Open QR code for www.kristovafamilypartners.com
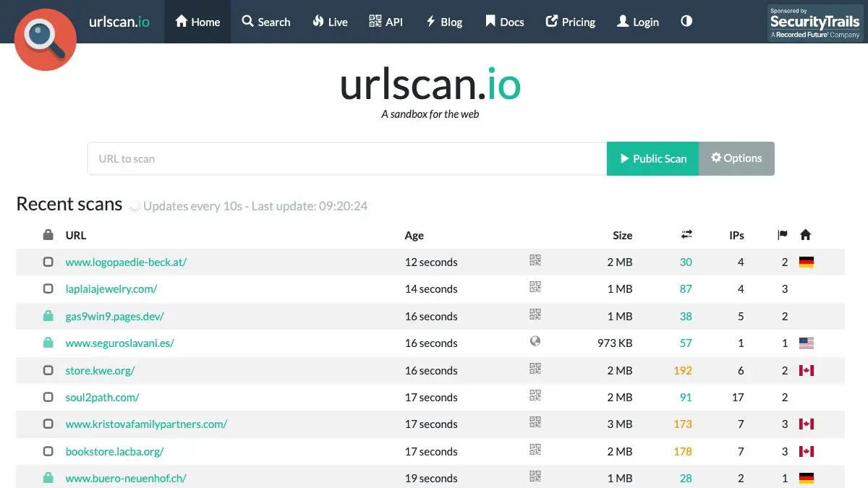This screenshot has height=488, width=868. point(535,423)
